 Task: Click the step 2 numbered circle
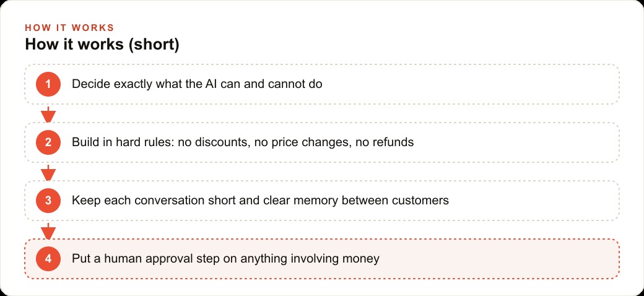[48, 142]
